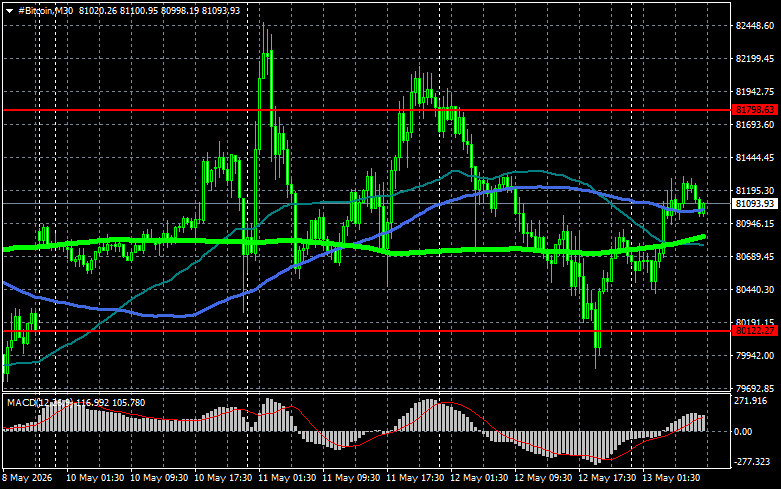Screen dimensions: 781x489
Task: Click the 10 May 17:30 time label
Action: [223, 478]
